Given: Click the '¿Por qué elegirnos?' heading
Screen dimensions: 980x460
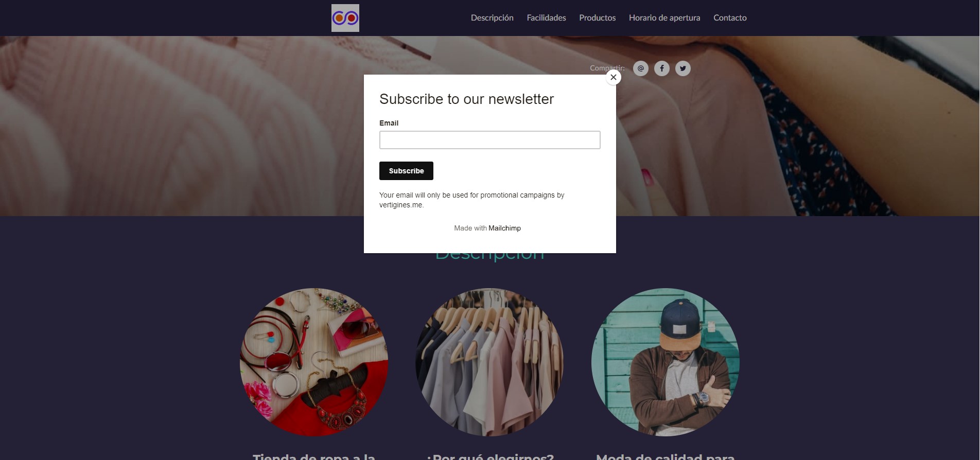Looking at the screenshot, I should coord(489,456).
